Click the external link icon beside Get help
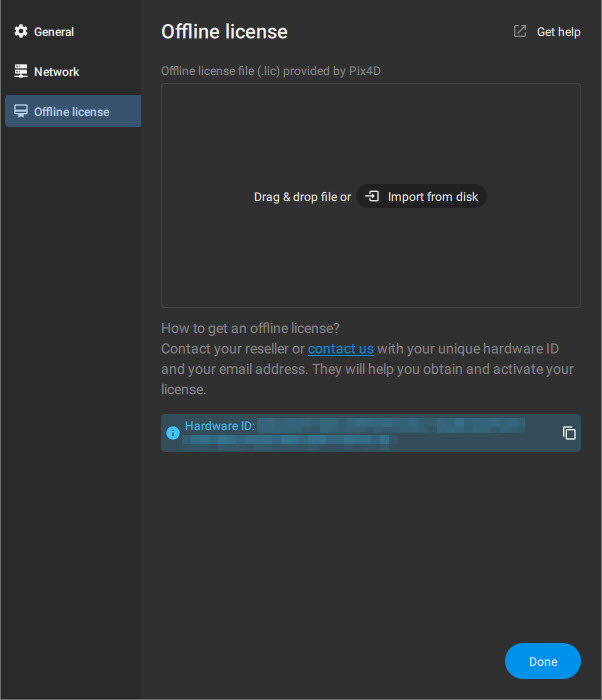The width and height of the screenshot is (602, 700). click(520, 32)
